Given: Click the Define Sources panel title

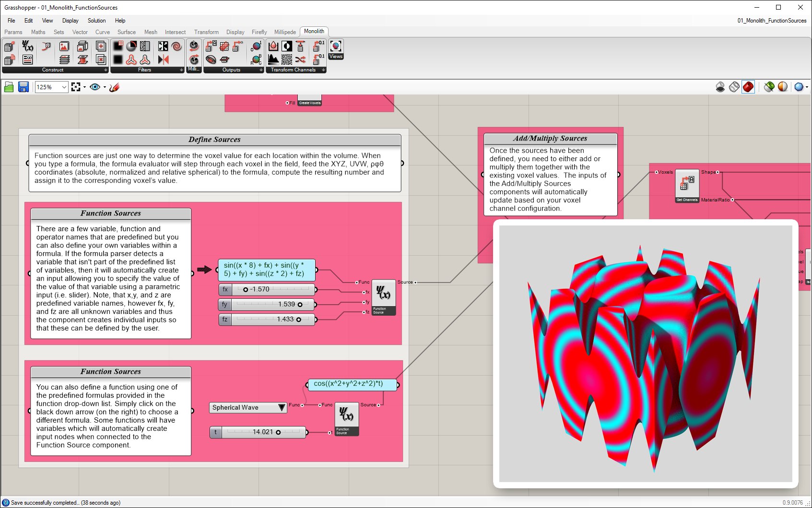Looking at the screenshot, I should click(x=214, y=140).
